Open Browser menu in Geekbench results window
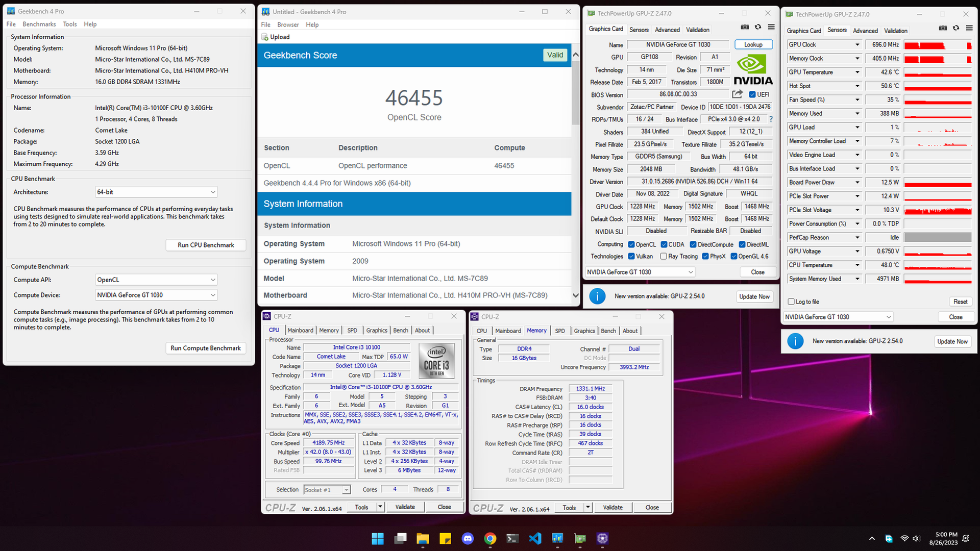 pos(288,24)
